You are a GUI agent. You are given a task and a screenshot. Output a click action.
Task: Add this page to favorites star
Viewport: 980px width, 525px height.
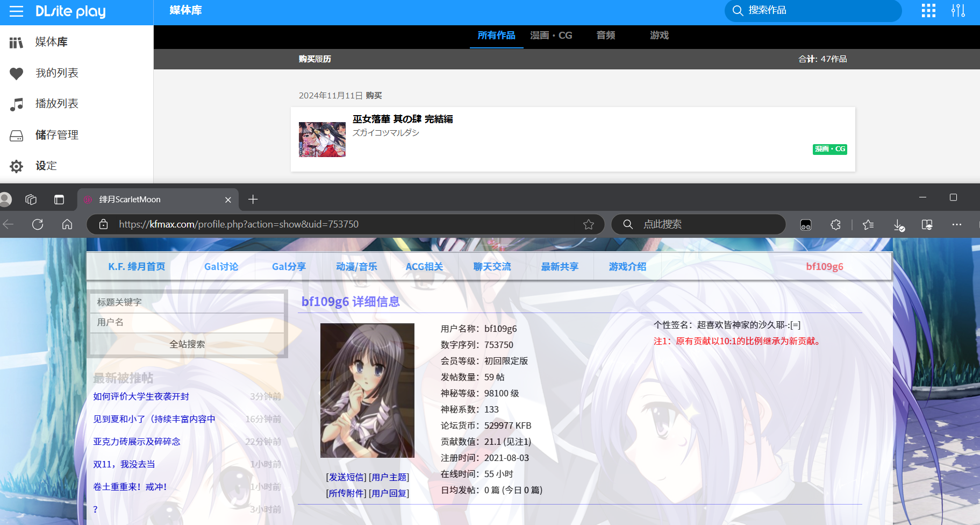[589, 224]
